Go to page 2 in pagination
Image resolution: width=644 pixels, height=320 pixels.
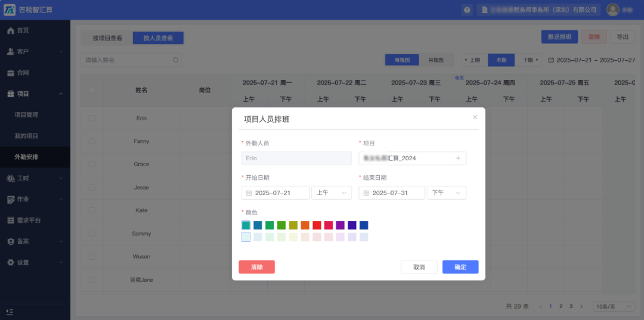pyautogui.click(x=561, y=306)
